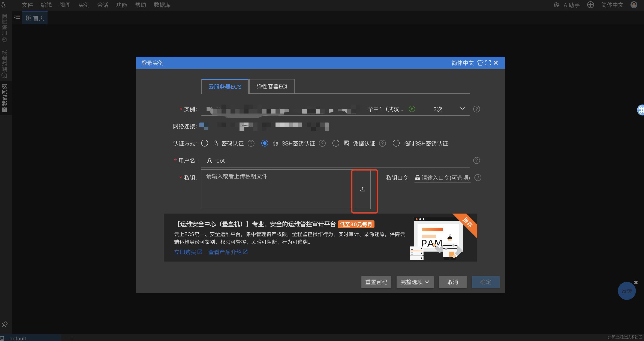Open the AI助手 assistant icon

(x=556, y=5)
